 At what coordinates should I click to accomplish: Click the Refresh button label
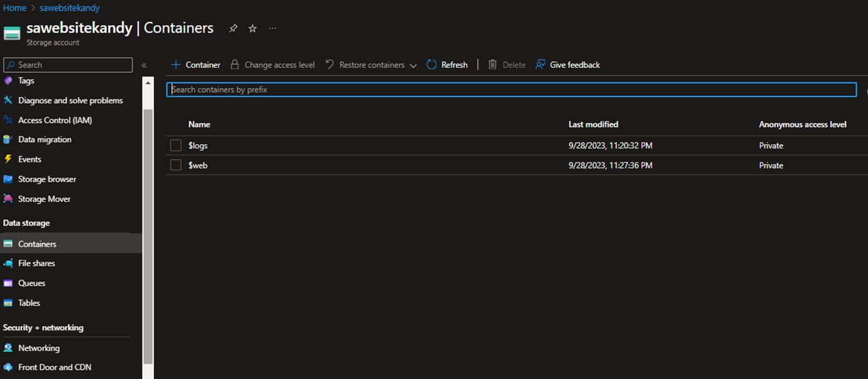455,65
